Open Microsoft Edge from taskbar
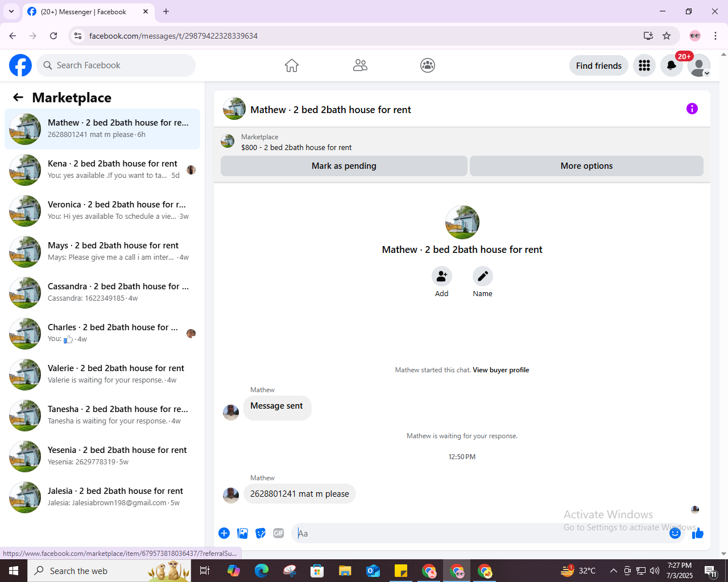The width and height of the screenshot is (728, 582). (x=262, y=571)
